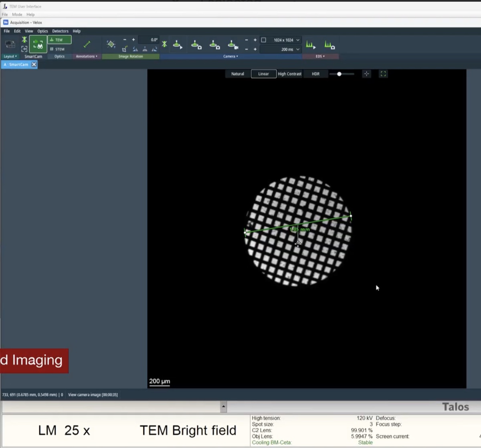Click the crop rotate icon in Image Rotation

coord(125,49)
